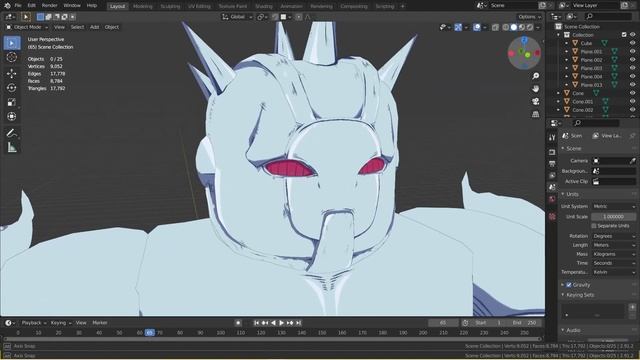The height and width of the screenshot is (360, 640).
Task: Select the Annotate pencil tool
Action: [x=12, y=133]
